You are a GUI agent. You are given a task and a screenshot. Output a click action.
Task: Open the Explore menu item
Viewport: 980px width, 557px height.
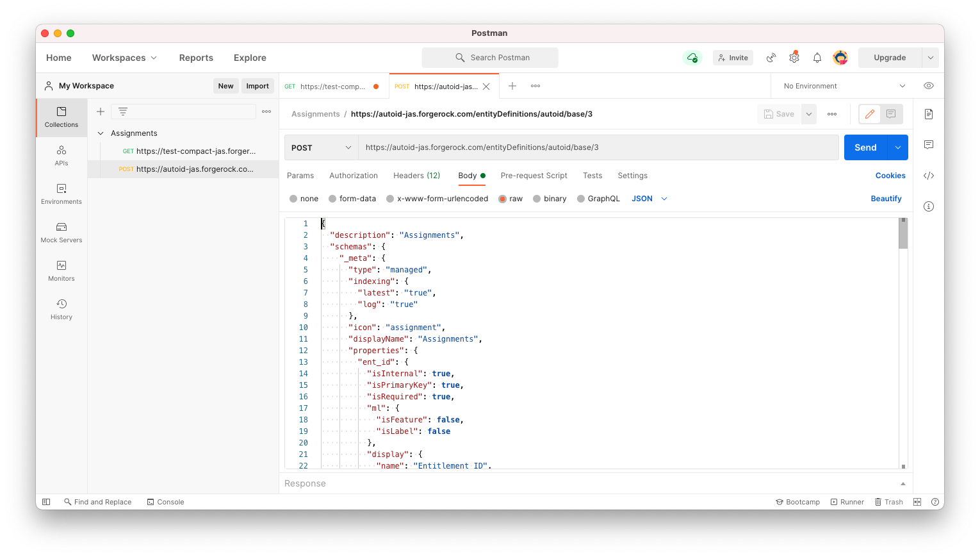pos(250,58)
